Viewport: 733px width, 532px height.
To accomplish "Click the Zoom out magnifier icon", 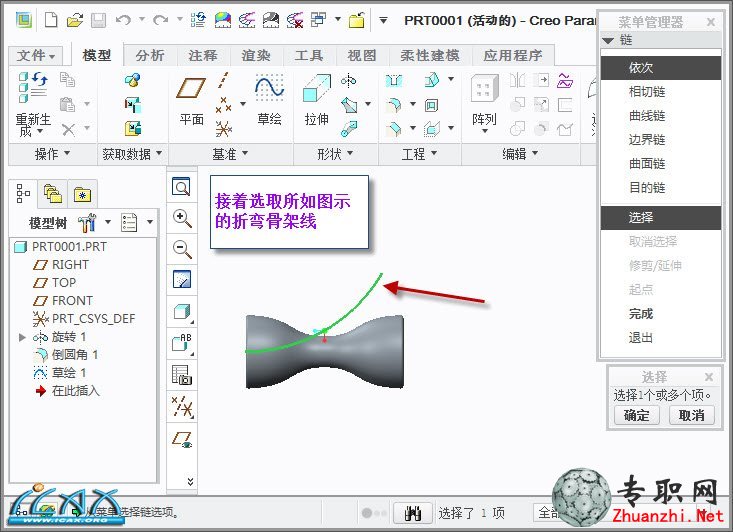I will [182, 249].
